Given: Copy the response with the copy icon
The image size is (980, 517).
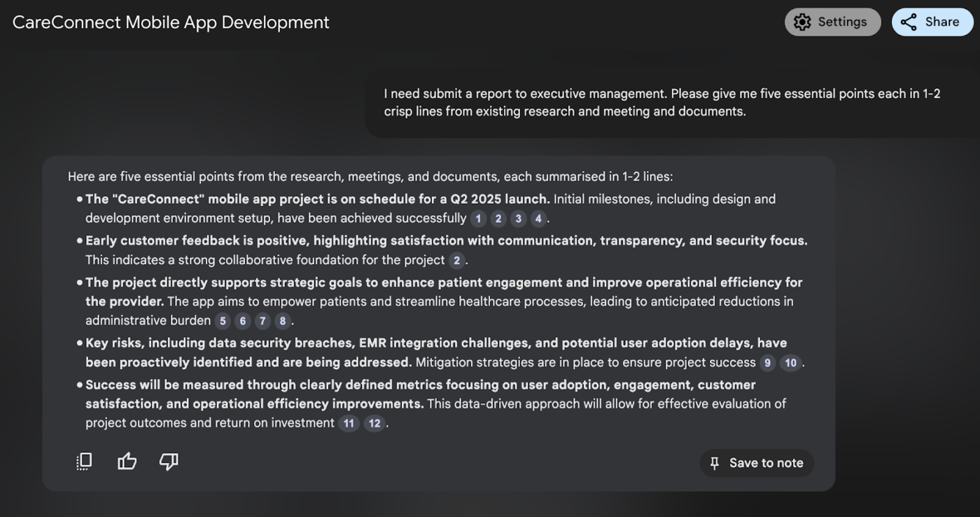Looking at the screenshot, I should coord(84,461).
